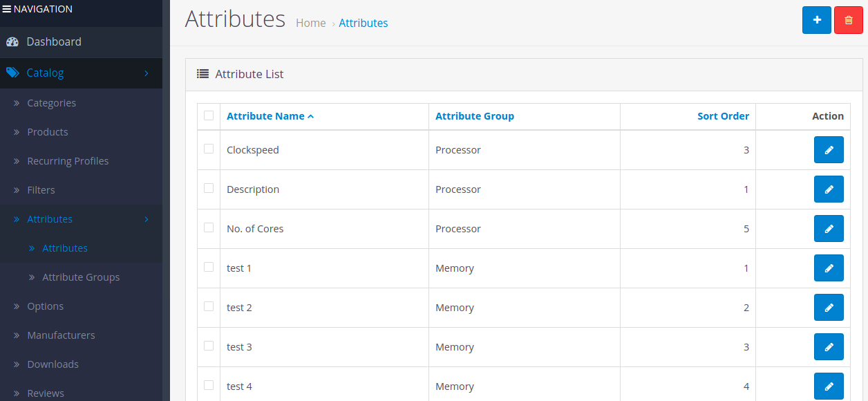
Task: Expand the Options section in the sidebar
Action: coord(45,306)
